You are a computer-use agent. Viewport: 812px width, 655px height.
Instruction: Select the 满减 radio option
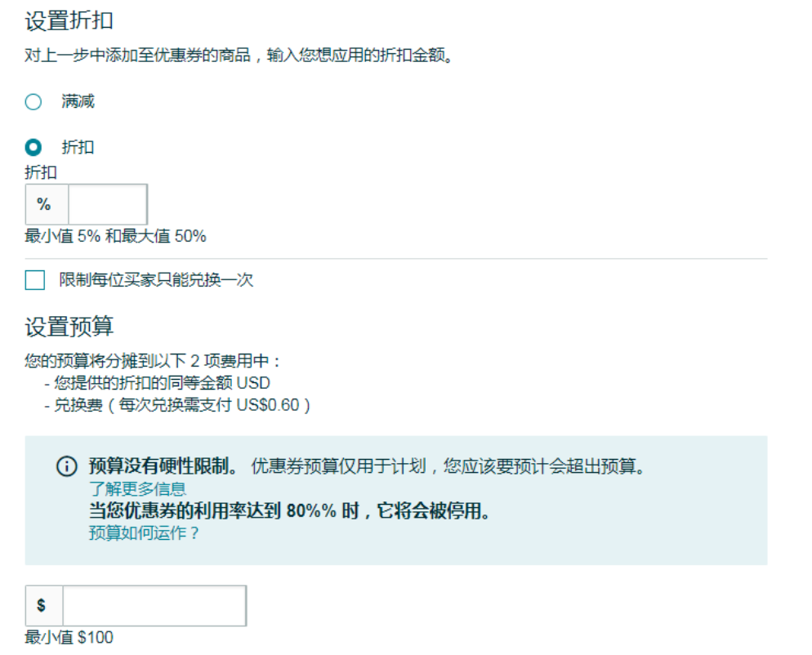click(x=33, y=101)
